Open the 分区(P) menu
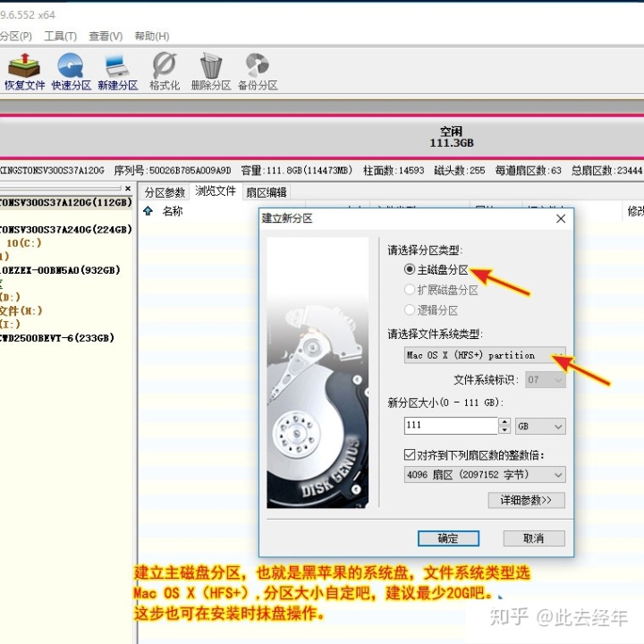The height and width of the screenshot is (644, 644). coord(15,36)
